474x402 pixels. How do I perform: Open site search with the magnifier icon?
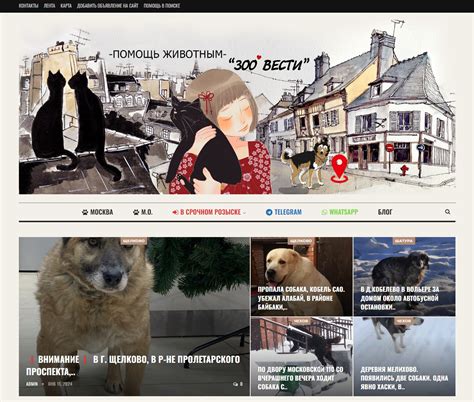pyautogui.click(x=447, y=212)
